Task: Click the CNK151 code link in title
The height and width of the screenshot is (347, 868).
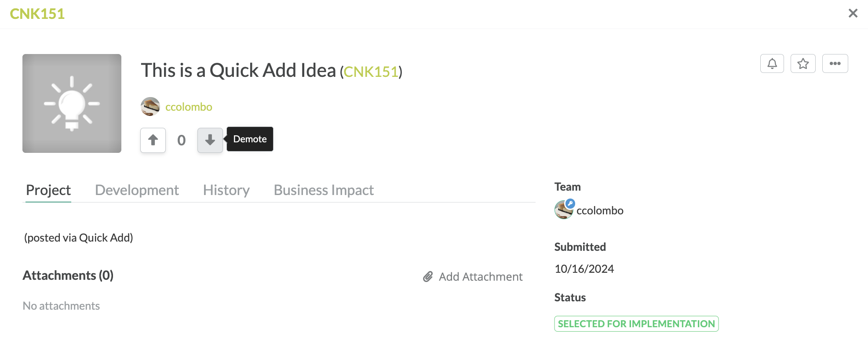Action: point(371,72)
